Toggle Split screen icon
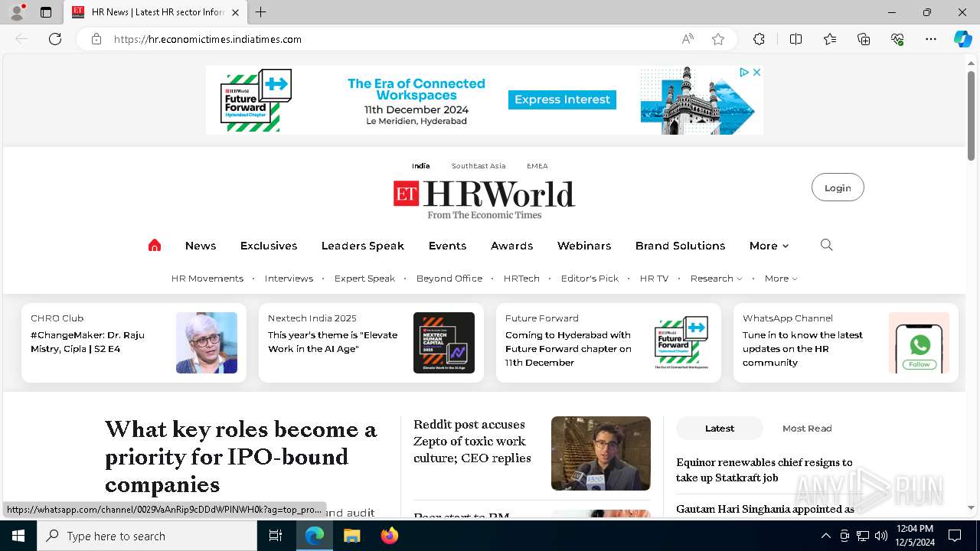This screenshot has height=551, width=980. point(795,39)
